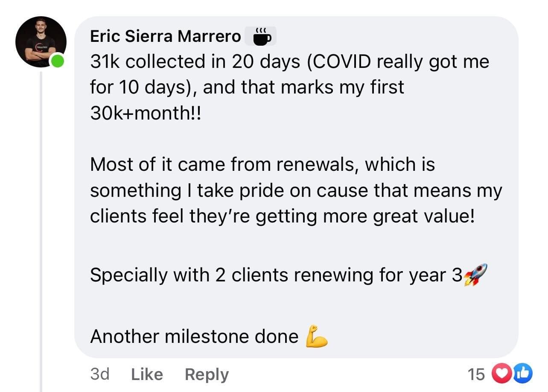View the 15 reactions count
This screenshot has height=392, width=548.
click(x=476, y=374)
